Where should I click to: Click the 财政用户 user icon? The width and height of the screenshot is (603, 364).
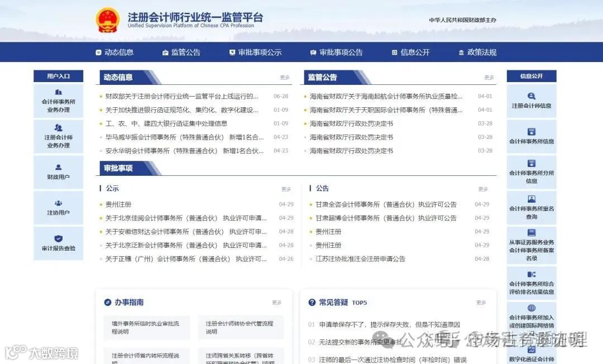58,172
